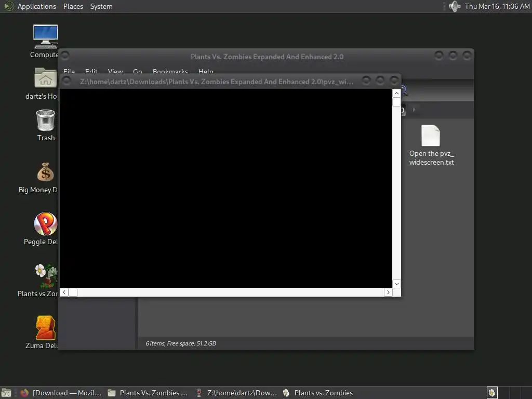This screenshot has width=532, height=399.
Task: Click the Z:\home\dartz window title bar
Action: 217,82
